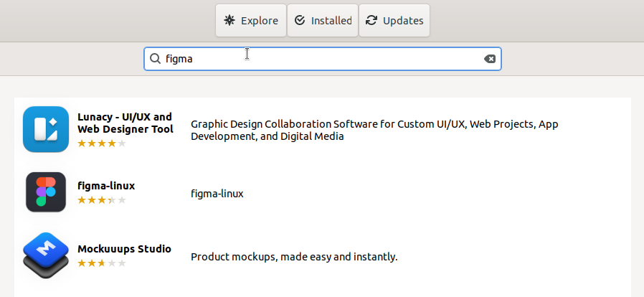Click the Updates tab's refresh arrows icon
Image resolution: width=644 pixels, height=297 pixels.
(371, 21)
